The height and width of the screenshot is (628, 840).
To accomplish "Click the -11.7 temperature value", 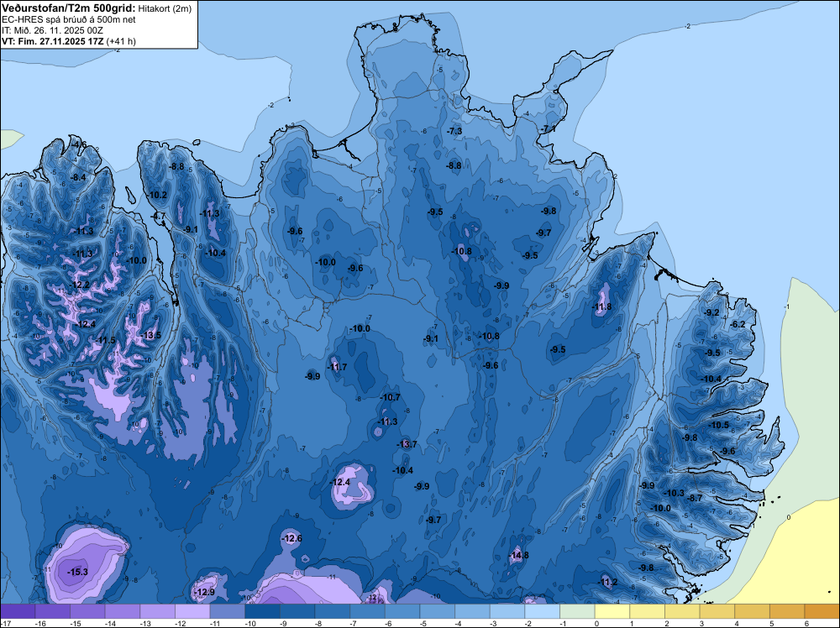I will (337, 367).
